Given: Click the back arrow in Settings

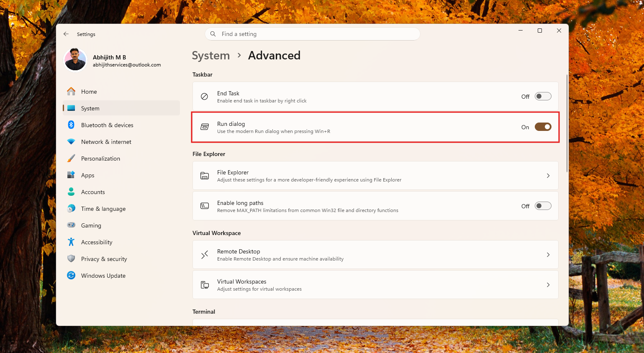Looking at the screenshot, I should tap(66, 34).
